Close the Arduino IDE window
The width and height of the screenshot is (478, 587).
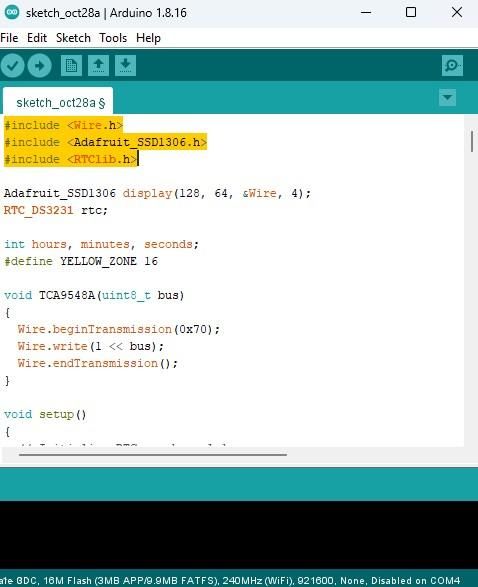pos(457,12)
